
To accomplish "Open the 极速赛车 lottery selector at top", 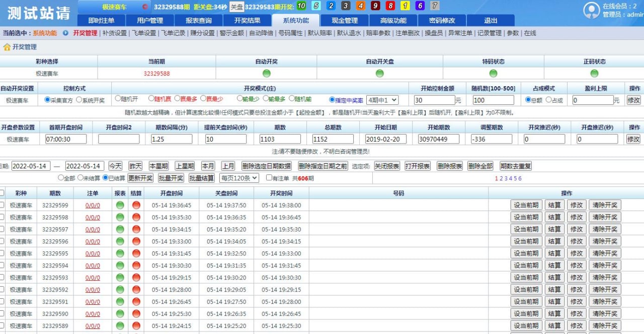I will [114, 7].
